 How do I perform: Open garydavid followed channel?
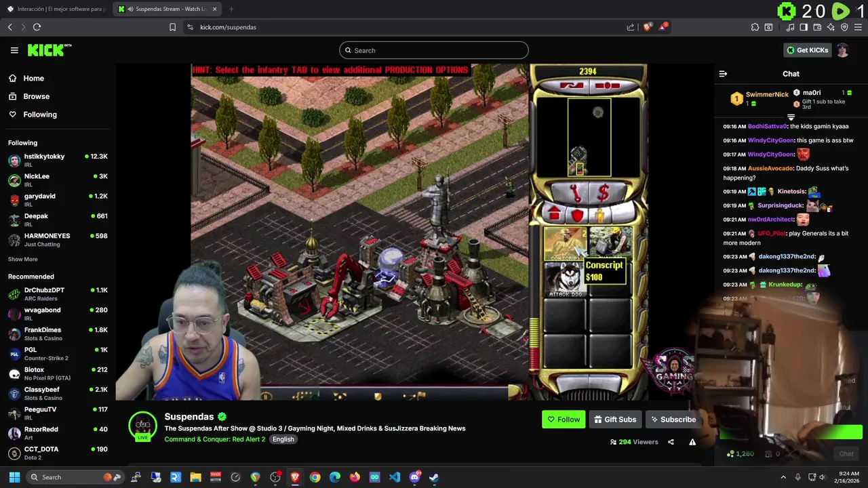(x=58, y=200)
